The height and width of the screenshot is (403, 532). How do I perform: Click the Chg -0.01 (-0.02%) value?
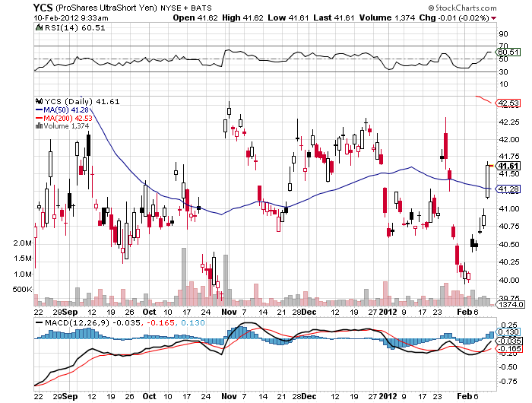pos(454,17)
